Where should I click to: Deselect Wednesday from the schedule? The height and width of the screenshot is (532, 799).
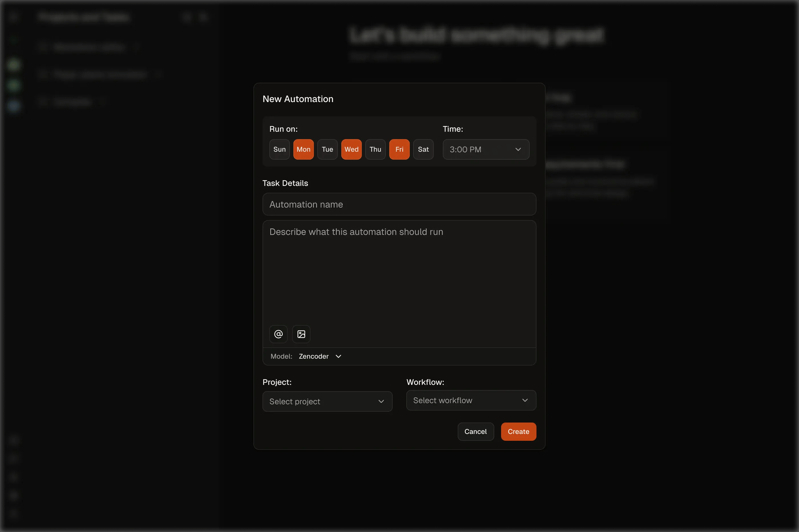(351, 149)
